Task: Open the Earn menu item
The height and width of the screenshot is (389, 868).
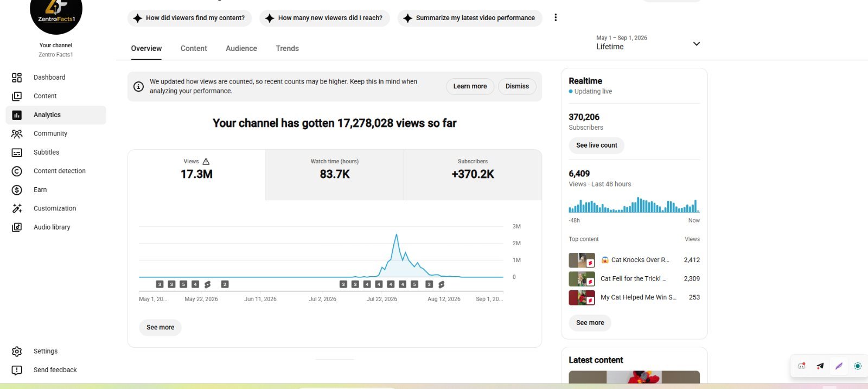Action: (x=56, y=190)
